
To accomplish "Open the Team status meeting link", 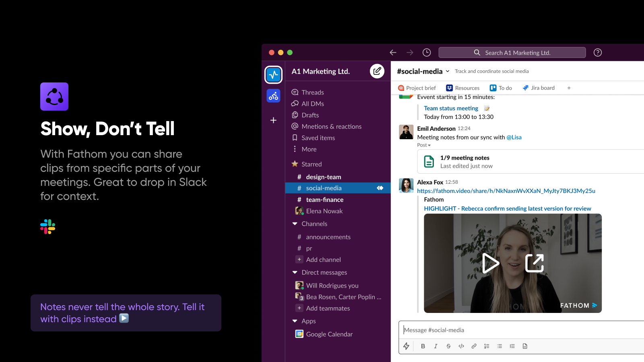I will (x=451, y=108).
